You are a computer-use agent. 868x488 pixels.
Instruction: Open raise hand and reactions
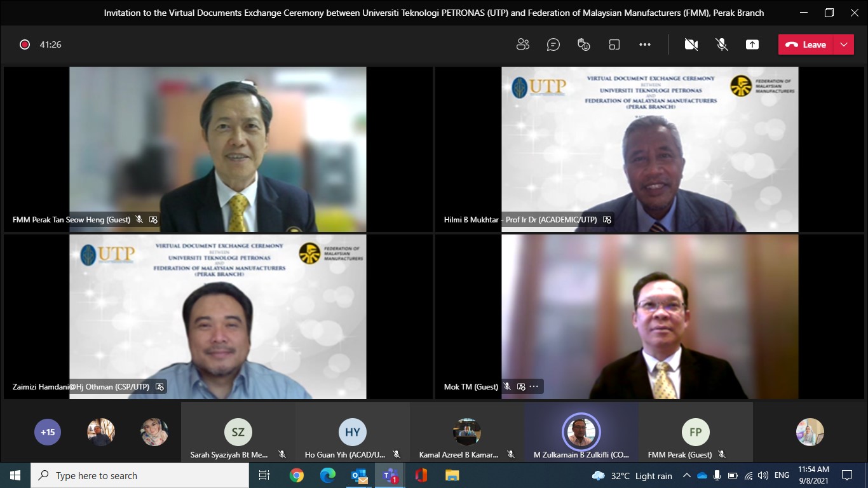[583, 44]
